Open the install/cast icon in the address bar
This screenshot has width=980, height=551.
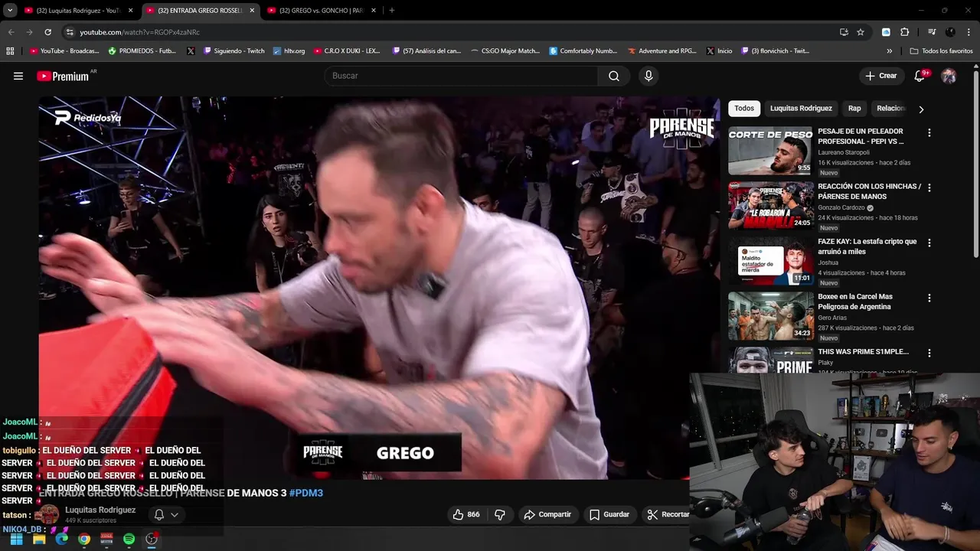844,32
